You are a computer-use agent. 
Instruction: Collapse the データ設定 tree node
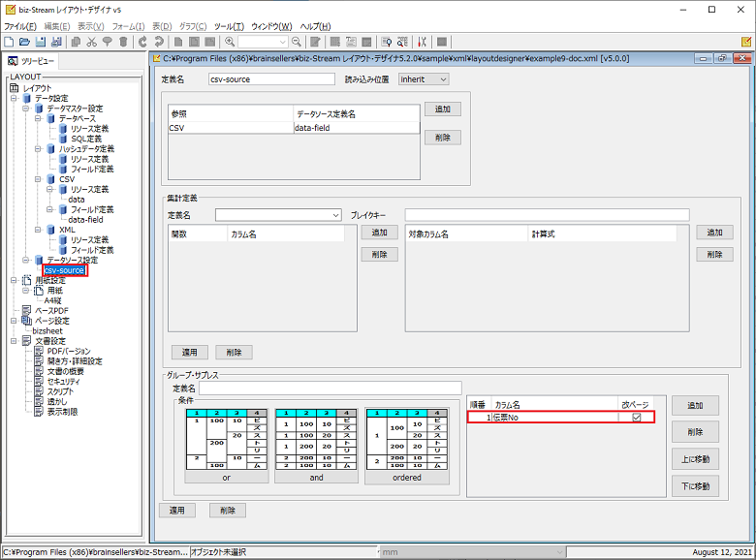(x=15, y=98)
